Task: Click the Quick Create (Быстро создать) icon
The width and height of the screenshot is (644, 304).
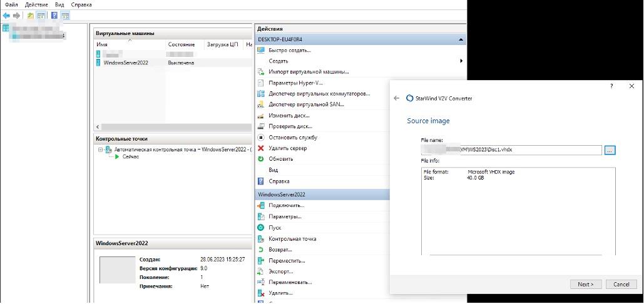Action: (261, 50)
